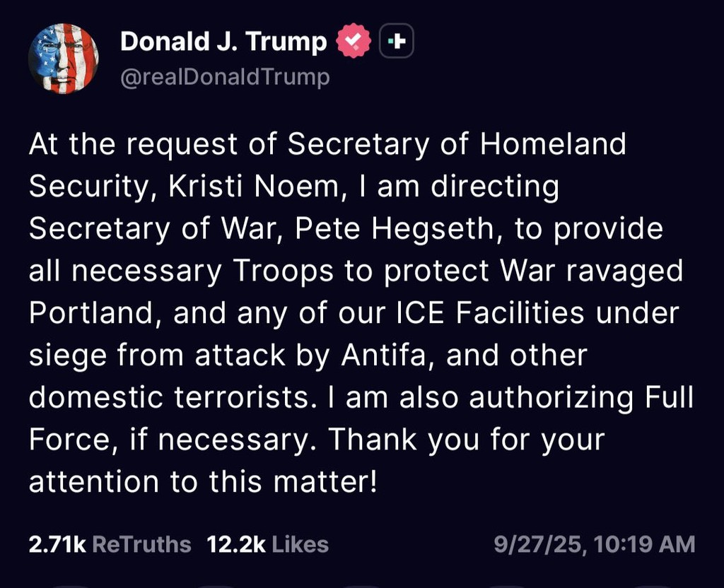Viewport: 724px width, 588px height.
Task: Open the @realDonaldTrump handle
Action: 225,76
